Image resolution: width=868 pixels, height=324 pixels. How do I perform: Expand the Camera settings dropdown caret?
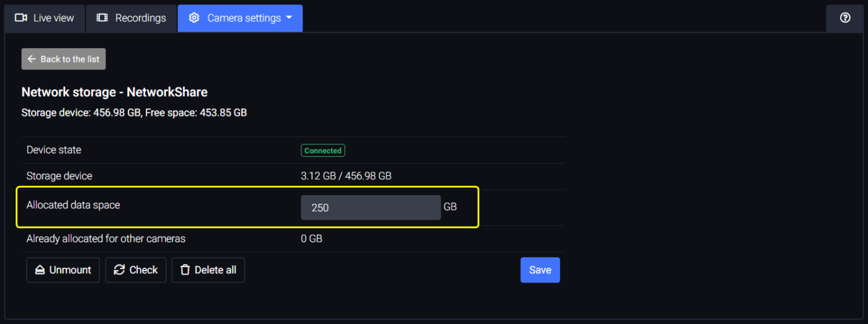click(289, 18)
